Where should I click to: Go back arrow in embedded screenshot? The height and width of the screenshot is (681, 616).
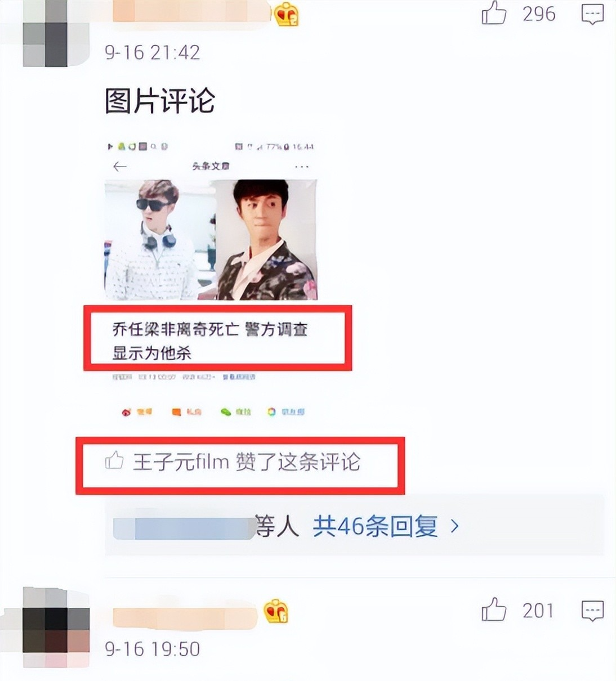[119, 166]
